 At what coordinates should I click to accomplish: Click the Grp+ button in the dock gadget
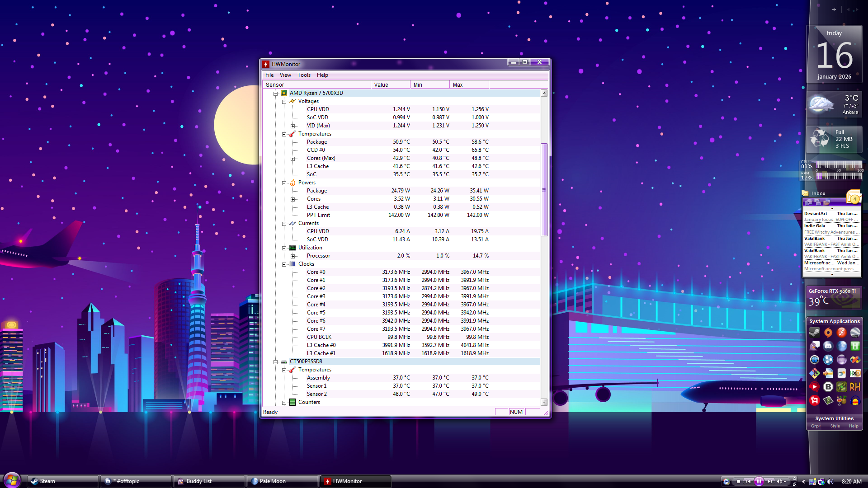816,426
